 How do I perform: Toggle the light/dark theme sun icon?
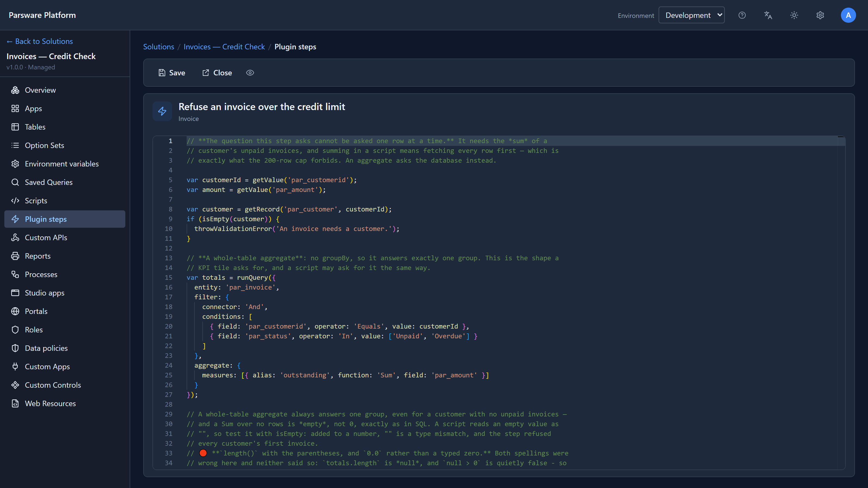coord(794,15)
